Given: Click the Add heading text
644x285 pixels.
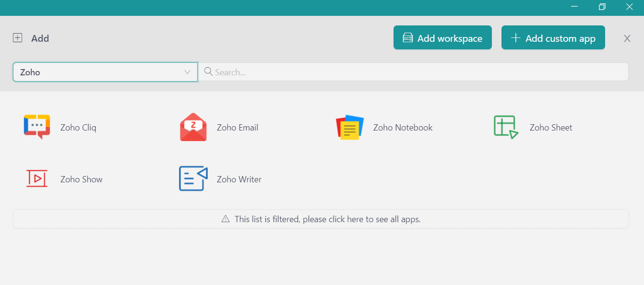Looking at the screenshot, I should [x=40, y=38].
